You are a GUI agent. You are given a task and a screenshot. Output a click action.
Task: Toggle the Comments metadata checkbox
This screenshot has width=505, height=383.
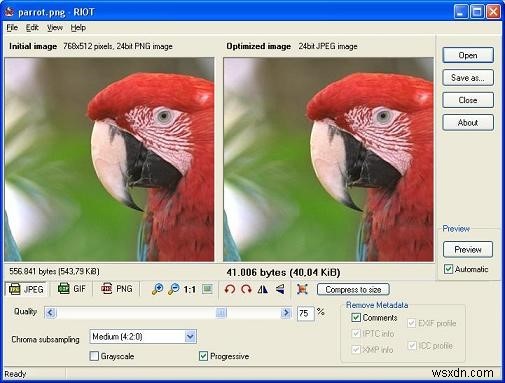[x=356, y=317]
